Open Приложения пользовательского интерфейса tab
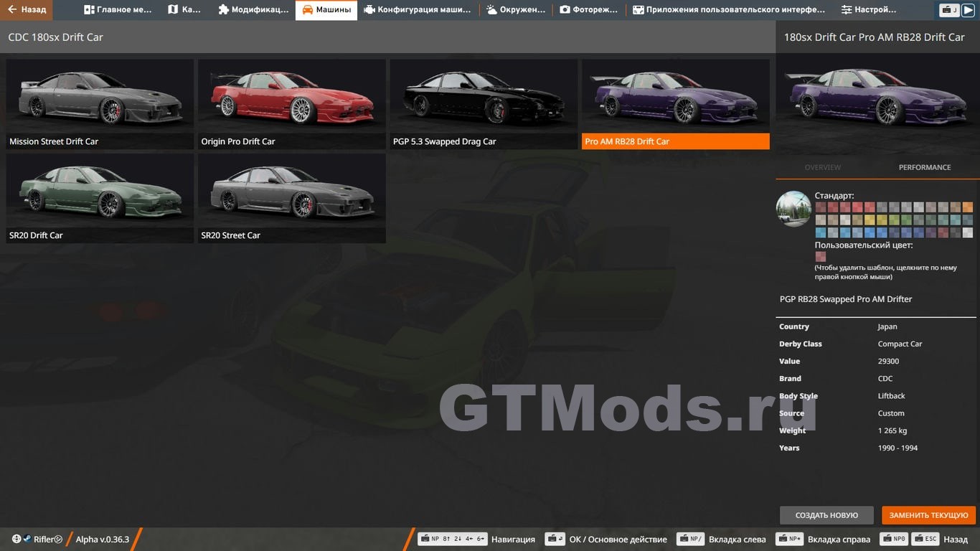Image resolution: width=980 pixels, height=551 pixels. click(x=728, y=10)
